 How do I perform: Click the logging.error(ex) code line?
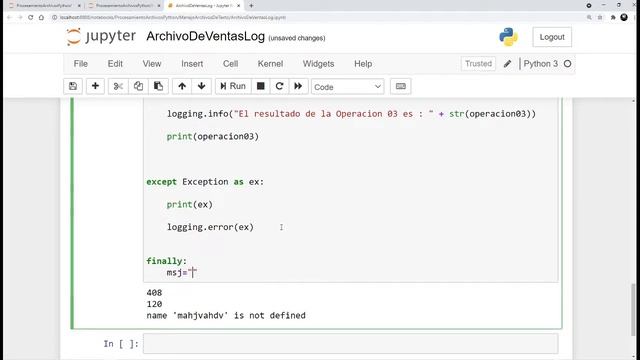[210, 227]
